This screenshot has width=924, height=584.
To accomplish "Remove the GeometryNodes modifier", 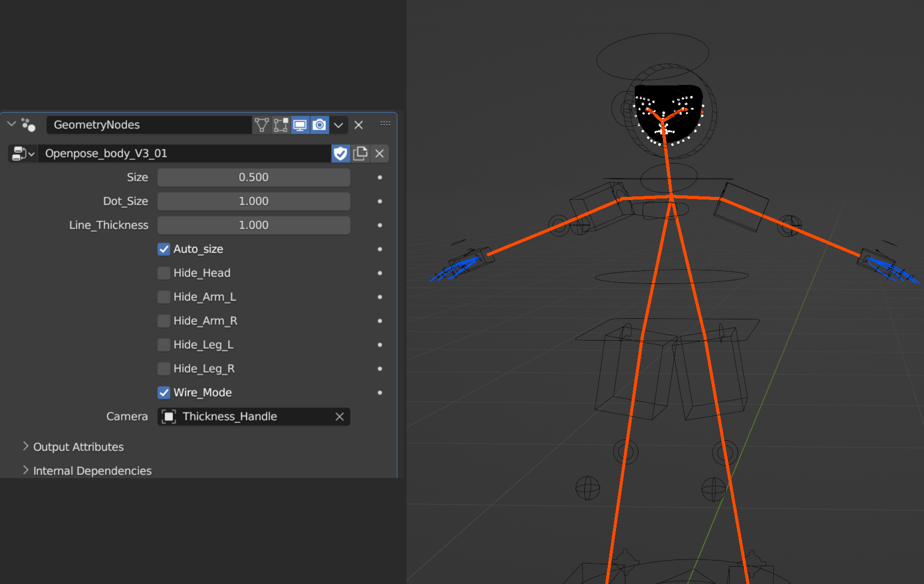I will (x=359, y=125).
